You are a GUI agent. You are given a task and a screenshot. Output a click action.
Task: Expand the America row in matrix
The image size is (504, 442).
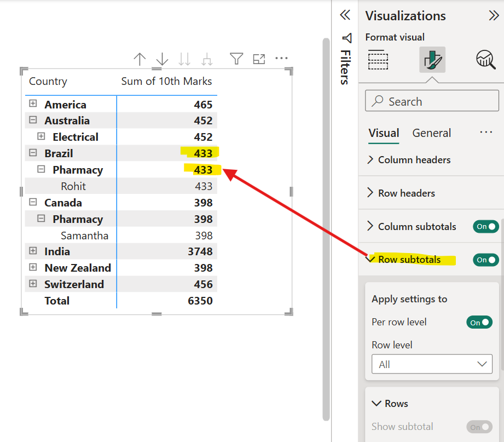pos(33,104)
